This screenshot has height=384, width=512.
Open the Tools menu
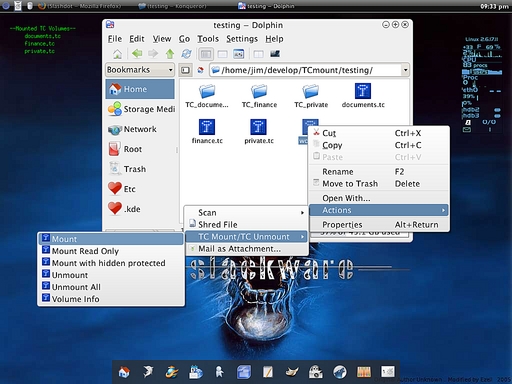click(208, 39)
